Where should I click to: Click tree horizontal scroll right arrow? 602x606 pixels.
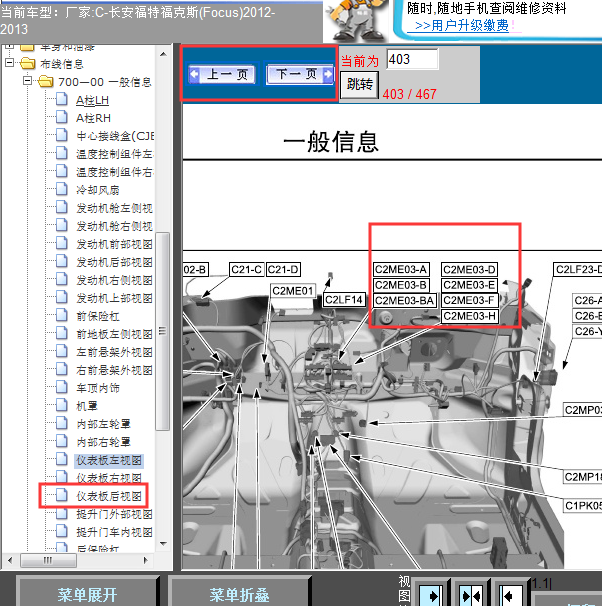145,560
